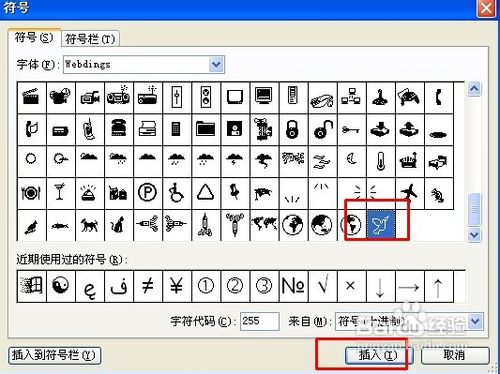Open the font dropdown showing Webdings
The height and width of the screenshot is (374, 500).
pyautogui.click(x=216, y=64)
